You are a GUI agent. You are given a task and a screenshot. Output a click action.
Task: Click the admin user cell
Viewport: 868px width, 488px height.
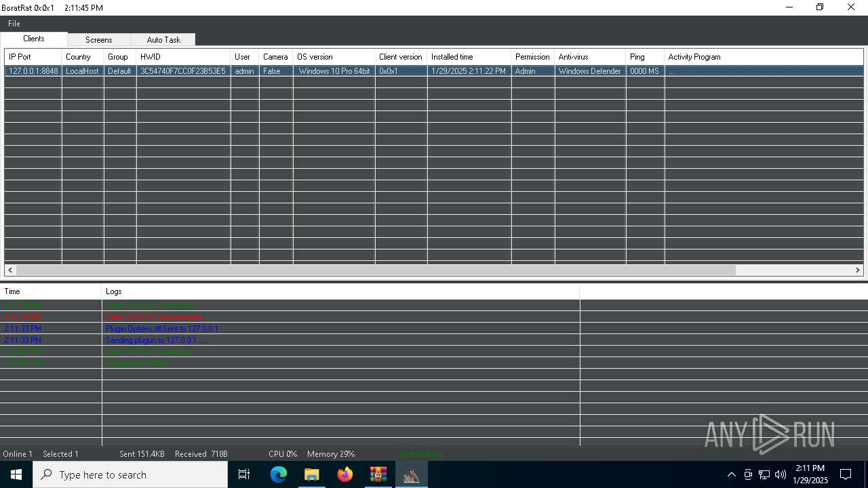coord(244,71)
